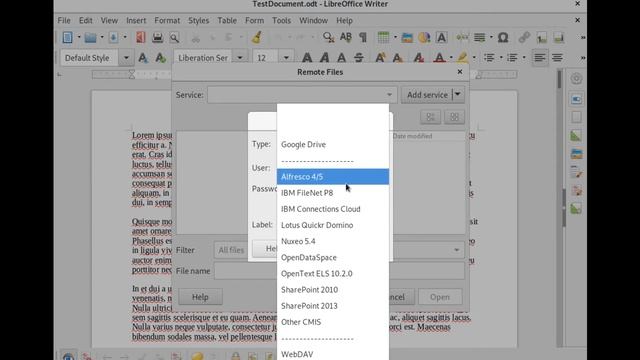Click the Insert Text Box icon

[441, 38]
